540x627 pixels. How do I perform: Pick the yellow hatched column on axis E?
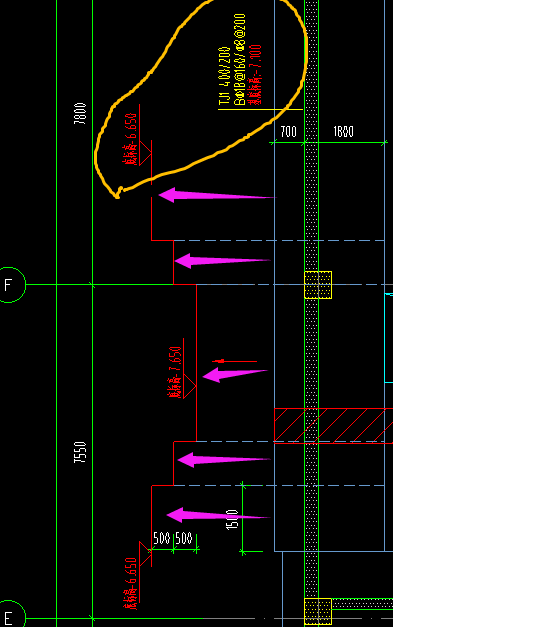pyautogui.click(x=318, y=612)
